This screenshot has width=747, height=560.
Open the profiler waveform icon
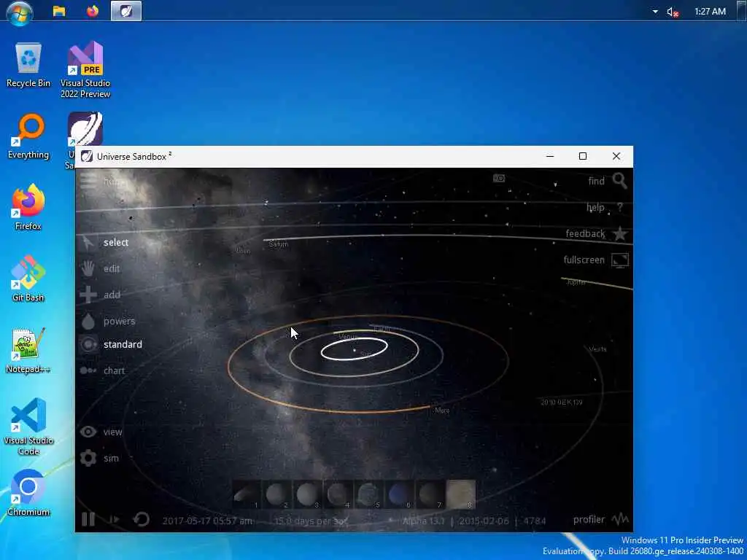620,519
